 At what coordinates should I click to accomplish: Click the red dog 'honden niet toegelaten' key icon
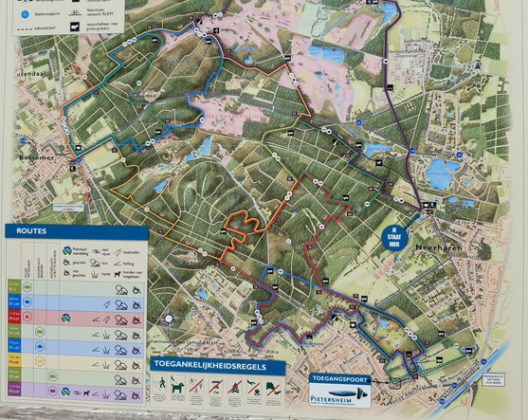(118, 274)
